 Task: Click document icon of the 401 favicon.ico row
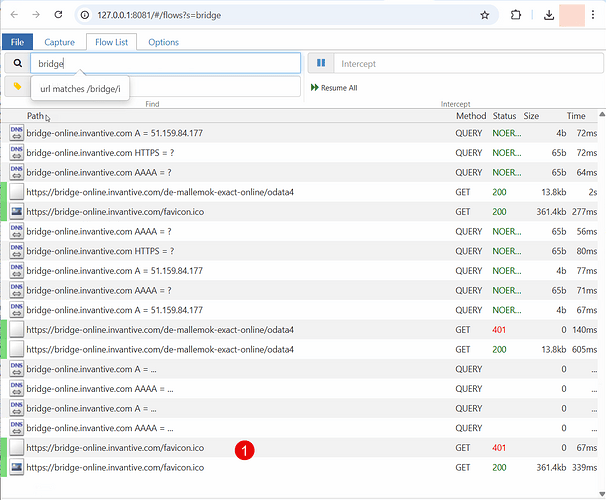[17, 448]
